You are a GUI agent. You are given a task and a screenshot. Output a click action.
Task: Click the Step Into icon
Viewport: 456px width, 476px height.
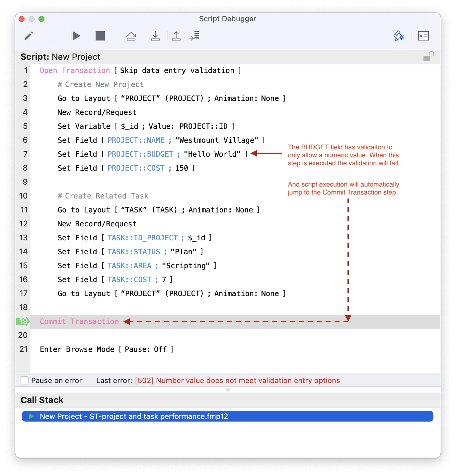pos(155,36)
